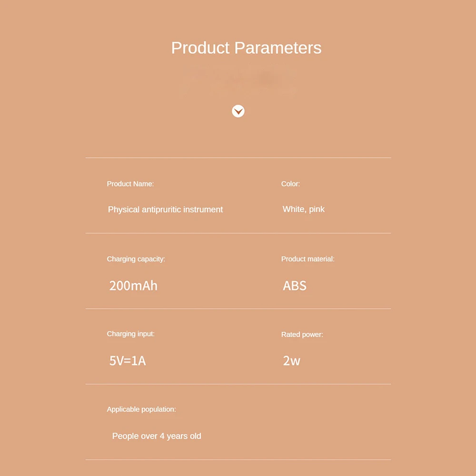Viewport: 476px width, 476px height.
Task: Click the down chevron circle icon
Action: pos(238,111)
